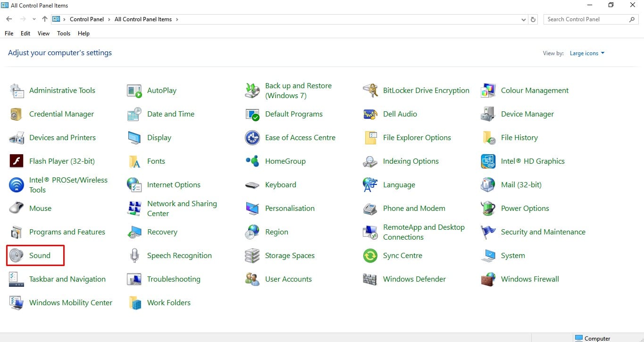644x342 pixels.
Task: Refresh the Control Panel view
Action: (534, 19)
